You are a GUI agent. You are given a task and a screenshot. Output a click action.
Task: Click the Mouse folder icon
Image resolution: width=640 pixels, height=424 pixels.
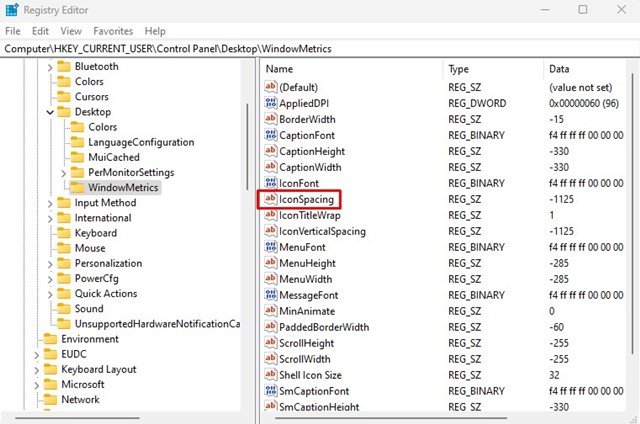[x=64, y=248]
